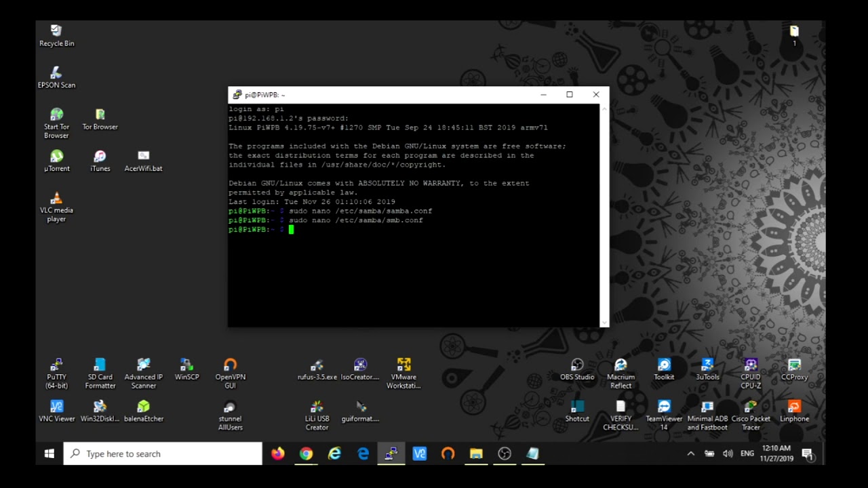Click the 'sudo nano /etc/samba/smb.conf' line
Screen dimensions: 868x488
pos(356,220)
